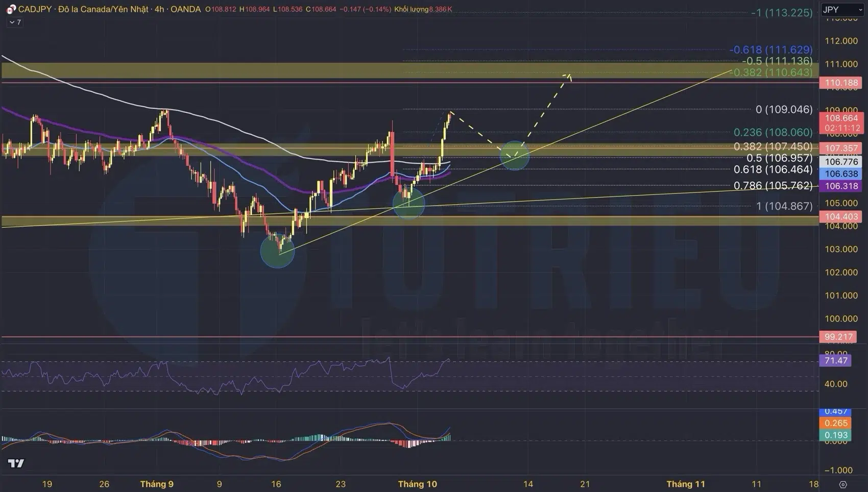This screenshot has width=868, height=492.
Task: Select Fibonacci level 1 (104.867)
Action: point(785,206)
